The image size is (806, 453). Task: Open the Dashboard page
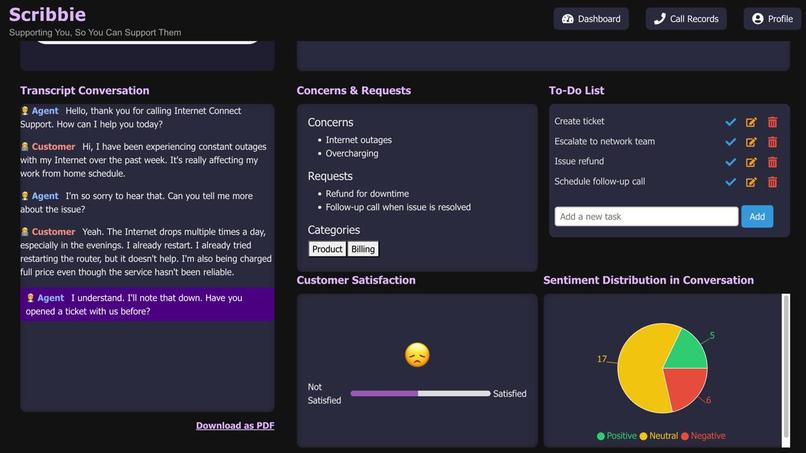(591, 19)
